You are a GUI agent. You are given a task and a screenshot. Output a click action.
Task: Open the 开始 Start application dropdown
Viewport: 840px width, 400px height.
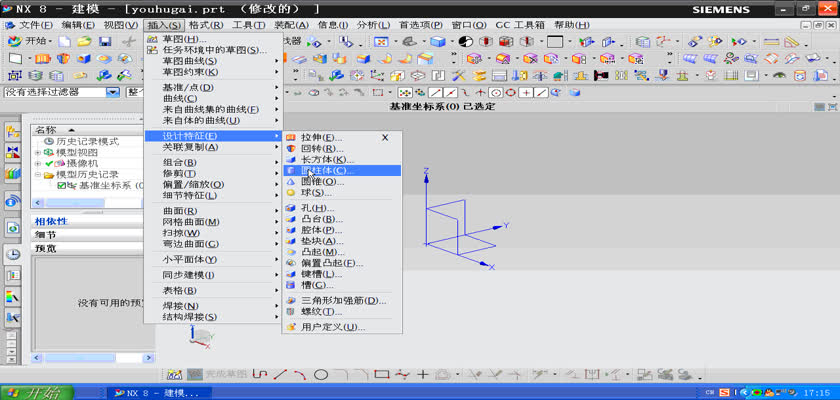pos(31,41)
